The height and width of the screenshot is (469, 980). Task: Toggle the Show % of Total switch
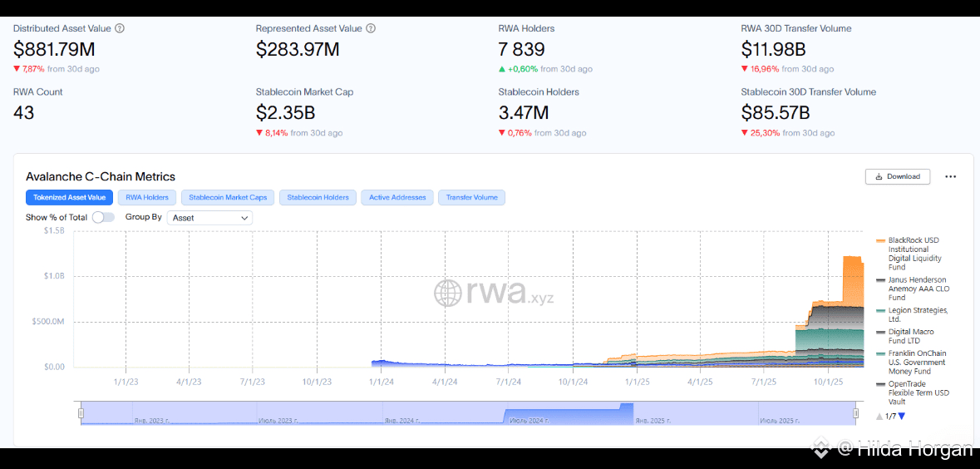click(104, 218)
